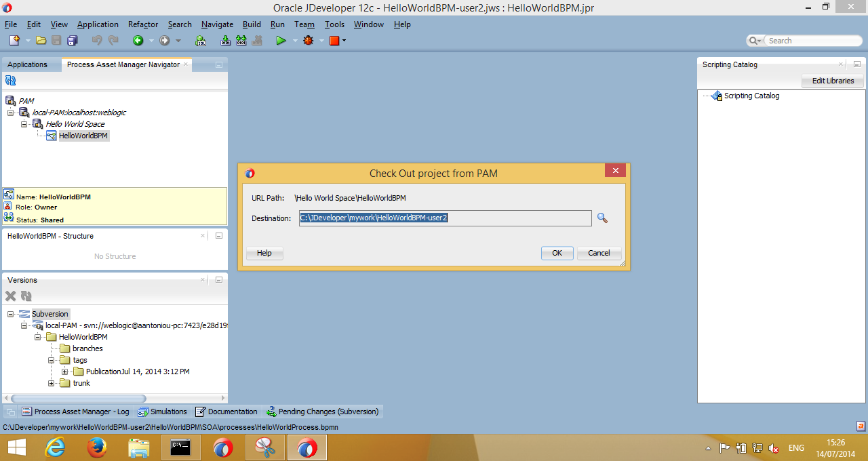Click the Open file toolbar icon
This screenshot has width=868, height=461.
tap(40, 40)
